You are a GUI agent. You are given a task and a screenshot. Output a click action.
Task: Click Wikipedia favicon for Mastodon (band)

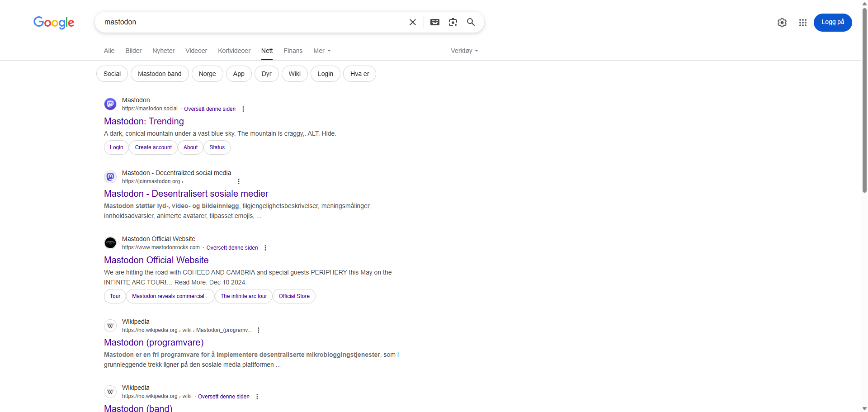(x=110, y=392)
